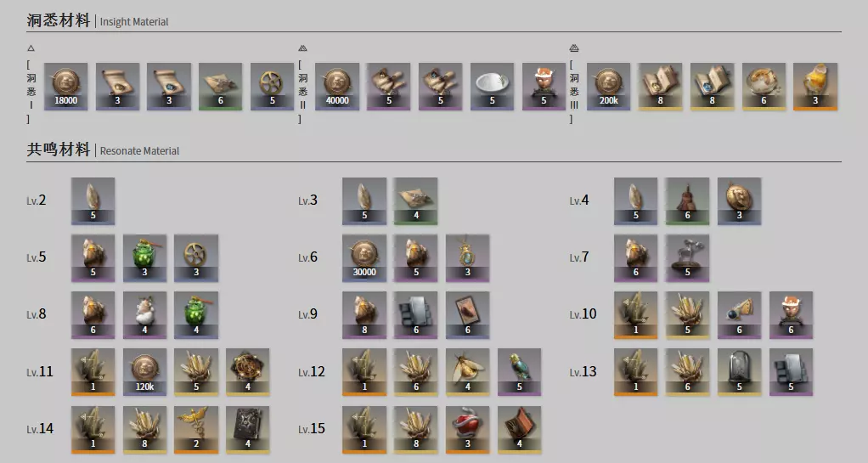The height and width of the screenshot is (463, 868).
Task: Select the 200k coin icon in Insight III
Action: [608, 87]
